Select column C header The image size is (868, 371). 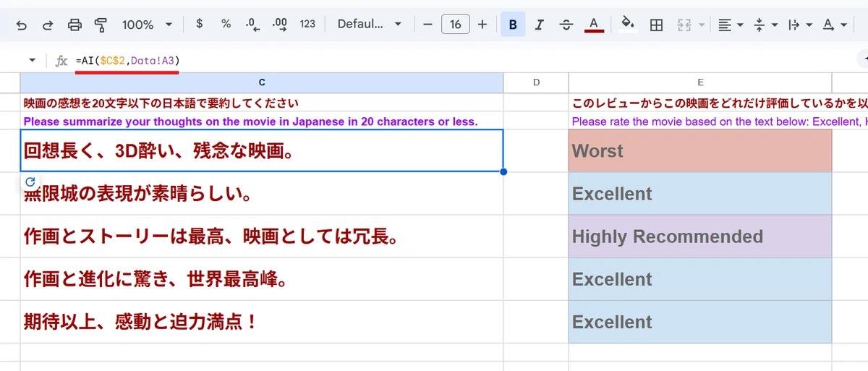coord(262,82)
